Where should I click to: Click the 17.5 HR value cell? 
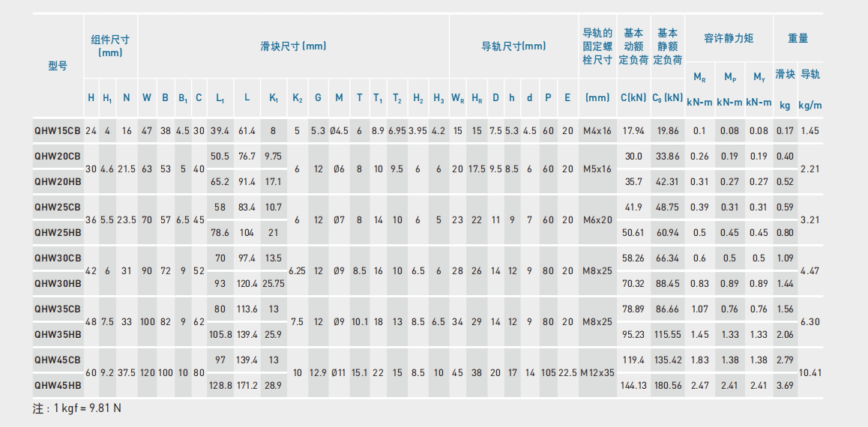coord(477,169)
